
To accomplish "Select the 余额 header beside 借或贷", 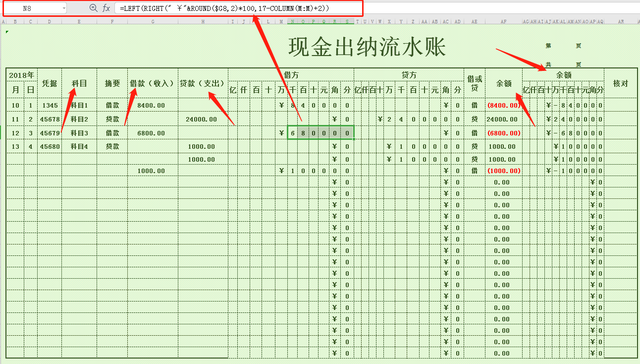I will (504, 83).
